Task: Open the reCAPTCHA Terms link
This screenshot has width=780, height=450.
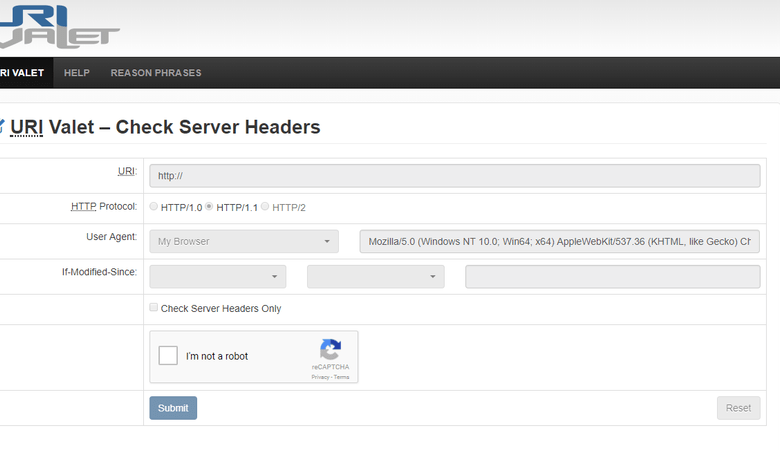Action: click(341, 377)
